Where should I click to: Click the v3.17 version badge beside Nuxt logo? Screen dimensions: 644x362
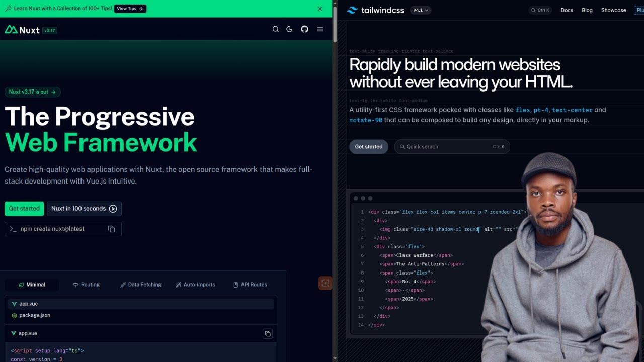(x=49, y=30)
